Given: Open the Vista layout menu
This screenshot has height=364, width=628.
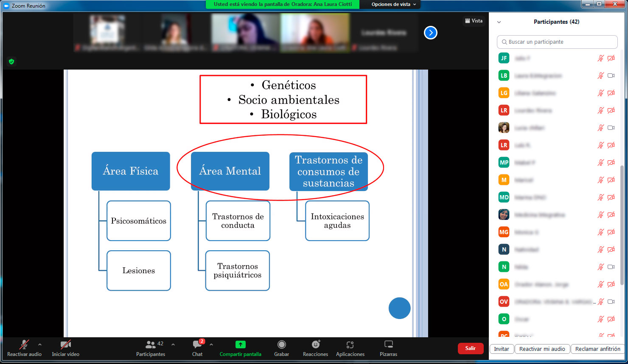Looking at the screenshot, I should click(x=474, y=21).
